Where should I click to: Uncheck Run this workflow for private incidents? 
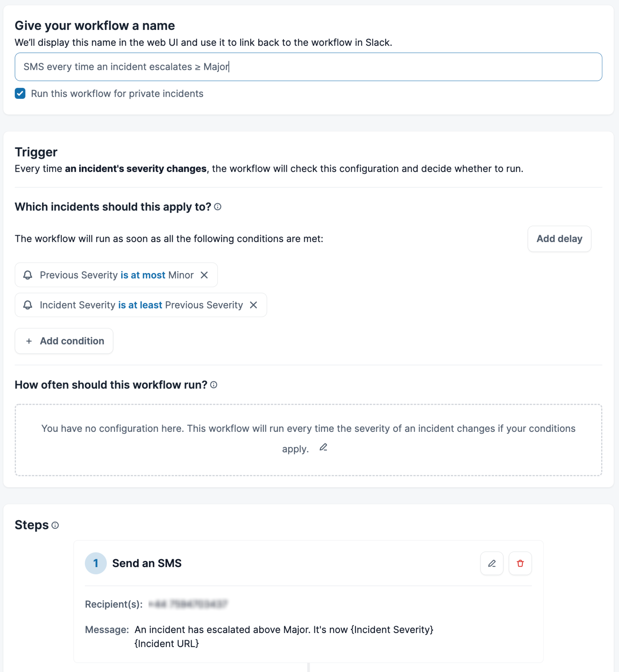click(x=20, y=93)
